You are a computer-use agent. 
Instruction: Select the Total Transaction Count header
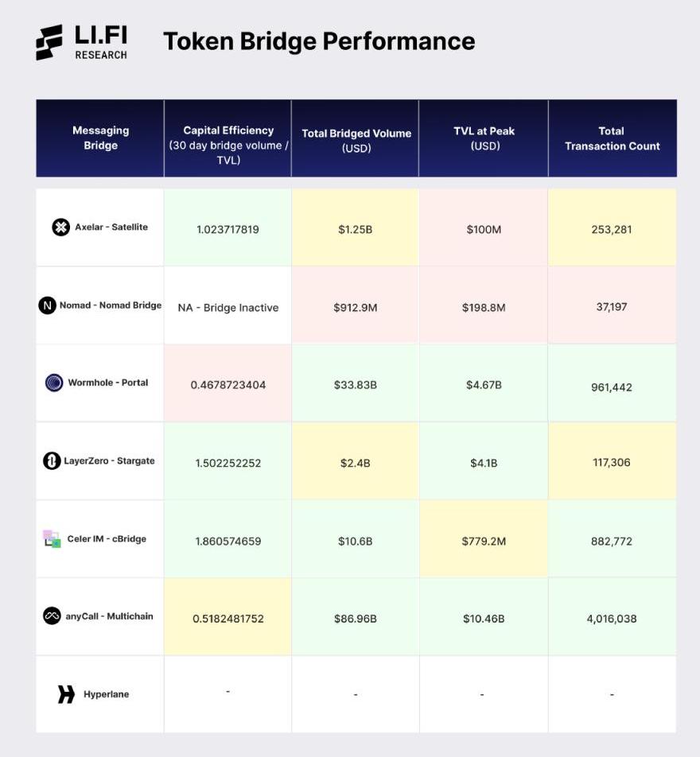tap(612, 138)
